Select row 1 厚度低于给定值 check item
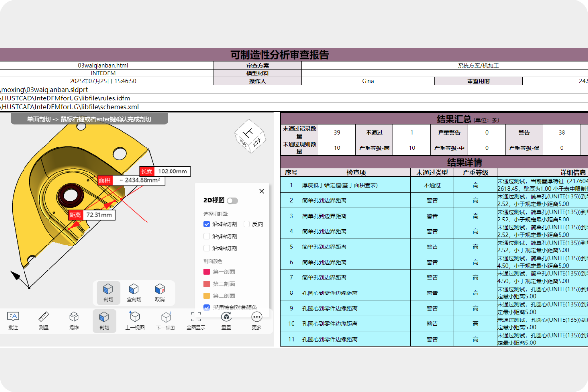 coord(340,185)
